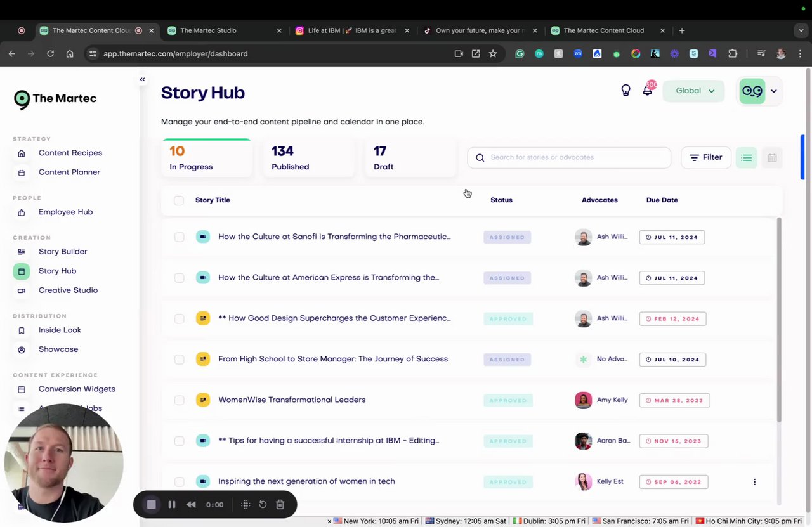Open the Filter options

(706, 158)
